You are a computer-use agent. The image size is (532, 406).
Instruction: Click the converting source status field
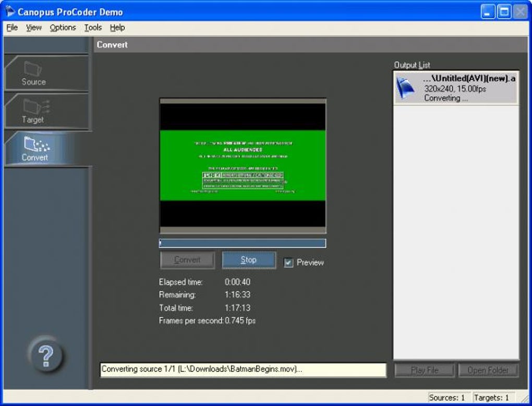pyautogui.click(x=243, y=369)
